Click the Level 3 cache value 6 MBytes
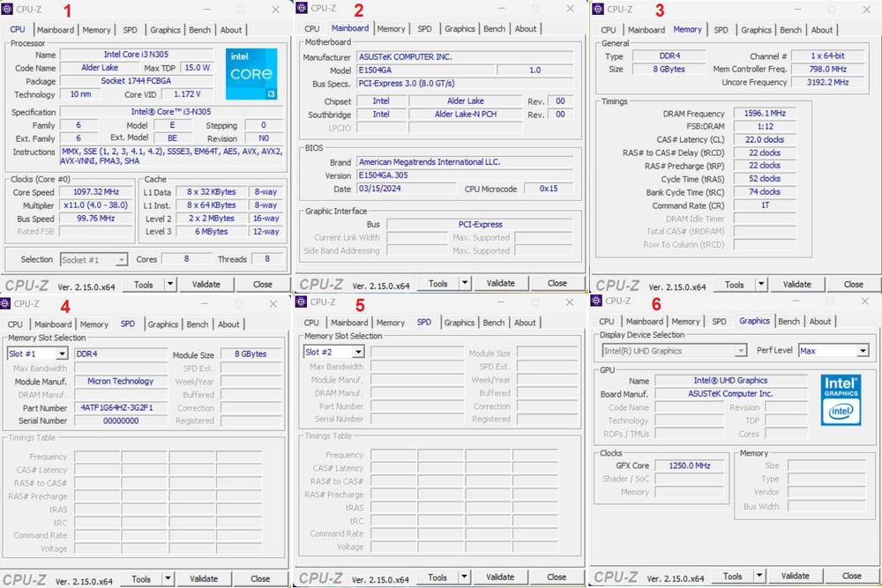 212,231
